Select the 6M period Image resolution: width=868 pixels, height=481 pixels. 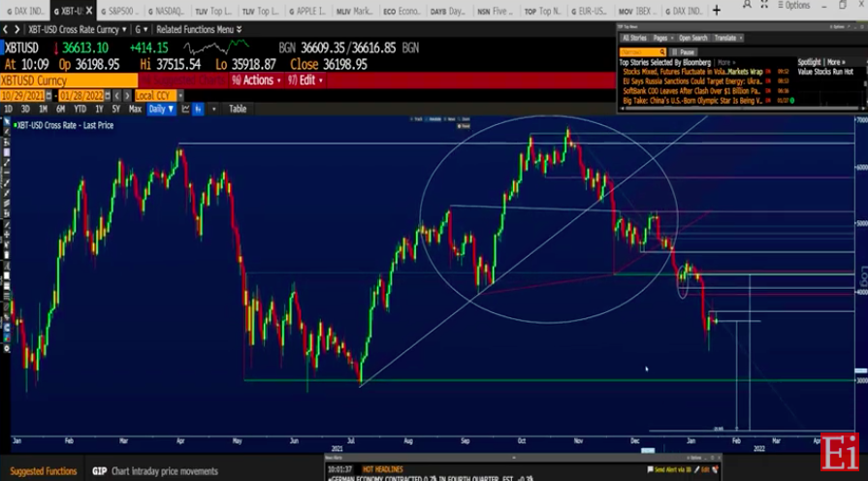click(61, 109)
